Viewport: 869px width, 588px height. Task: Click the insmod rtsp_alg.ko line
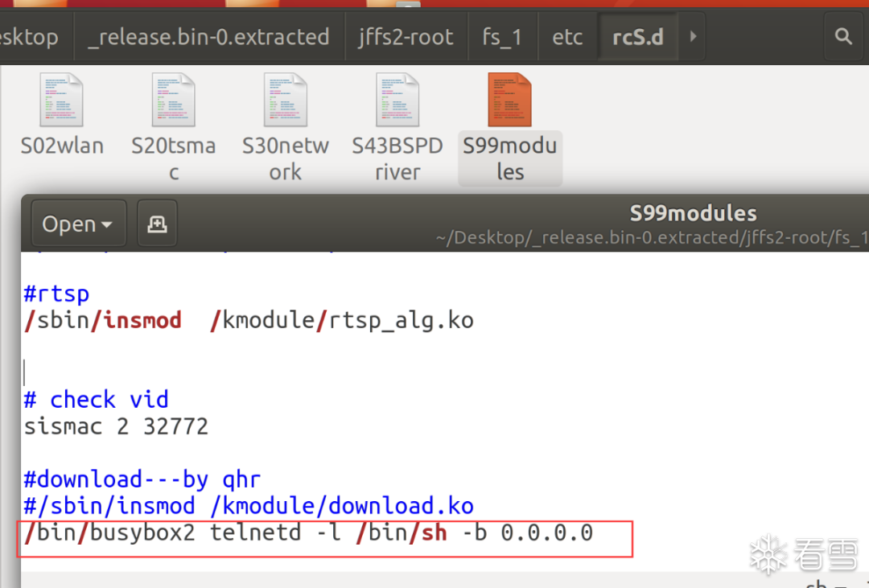[249, 320]
